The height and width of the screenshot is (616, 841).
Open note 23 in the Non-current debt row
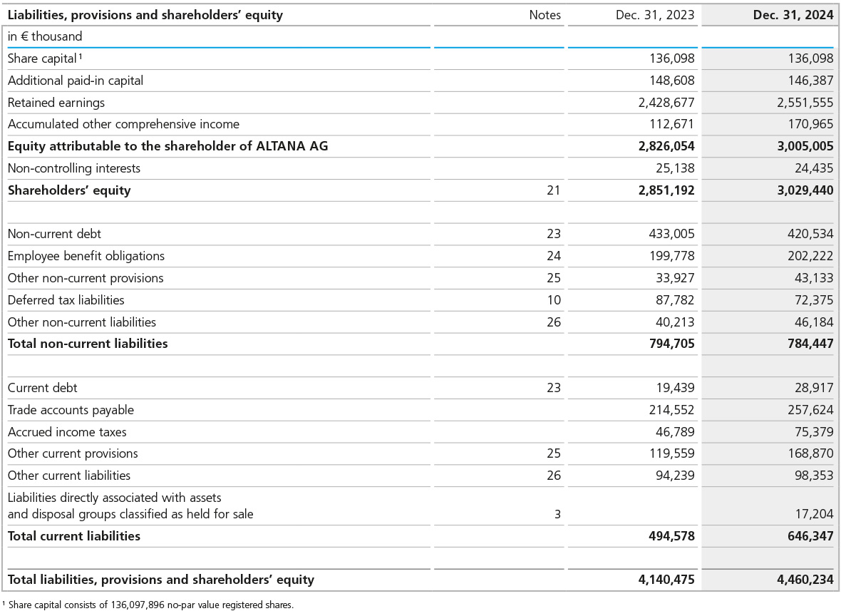point(554,234)
